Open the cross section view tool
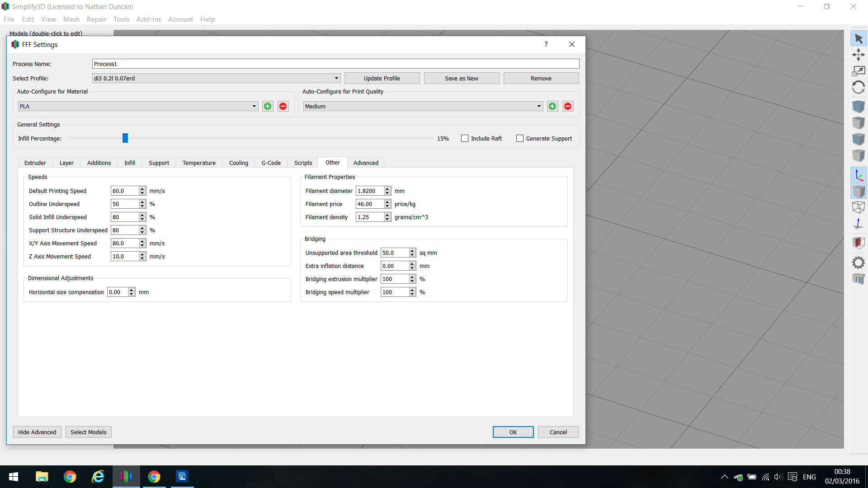Screen dimensions: 868x488 (x=859, y=243)
